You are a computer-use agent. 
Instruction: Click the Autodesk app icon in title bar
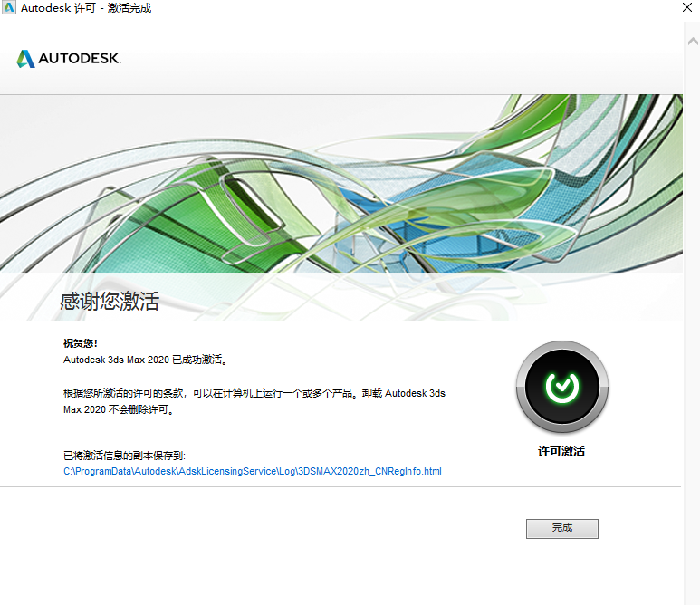(8, 7)
